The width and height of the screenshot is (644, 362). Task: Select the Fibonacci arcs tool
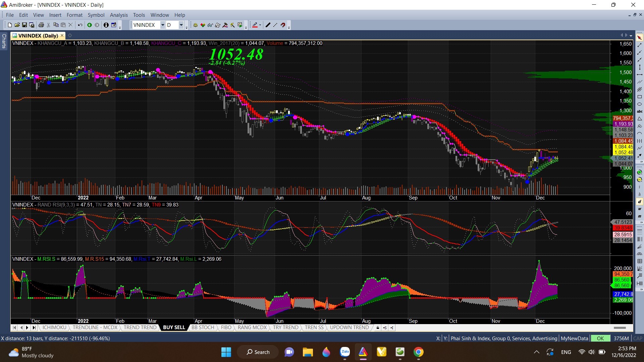click(x=640, y=254)
